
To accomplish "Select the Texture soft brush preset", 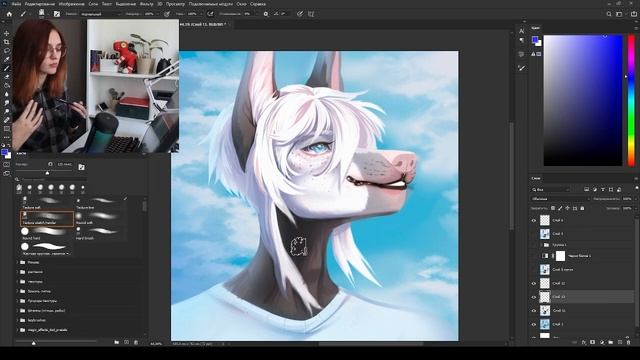I will 47,203.
